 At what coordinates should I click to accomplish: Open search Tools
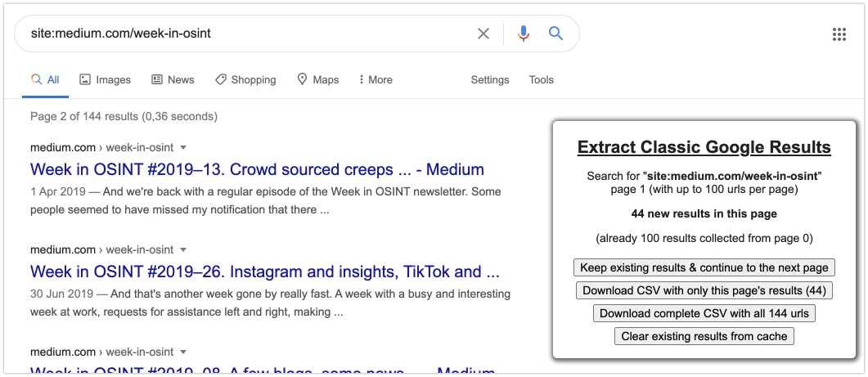click(x=541, y=79)
